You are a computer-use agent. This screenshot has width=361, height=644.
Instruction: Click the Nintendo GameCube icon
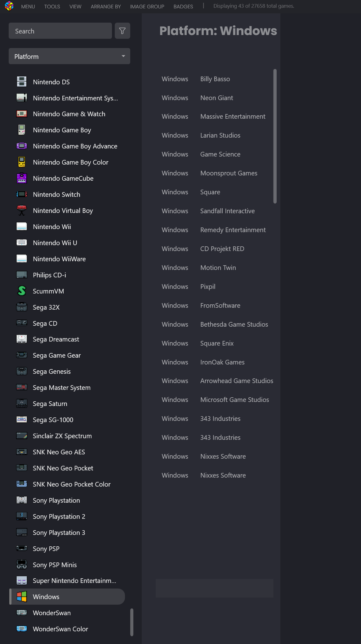[x=22, y=179]
